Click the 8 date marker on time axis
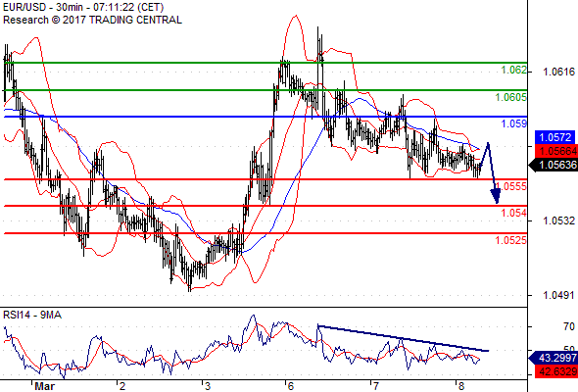Screen dimensions: 578x392 pos(461,386)
